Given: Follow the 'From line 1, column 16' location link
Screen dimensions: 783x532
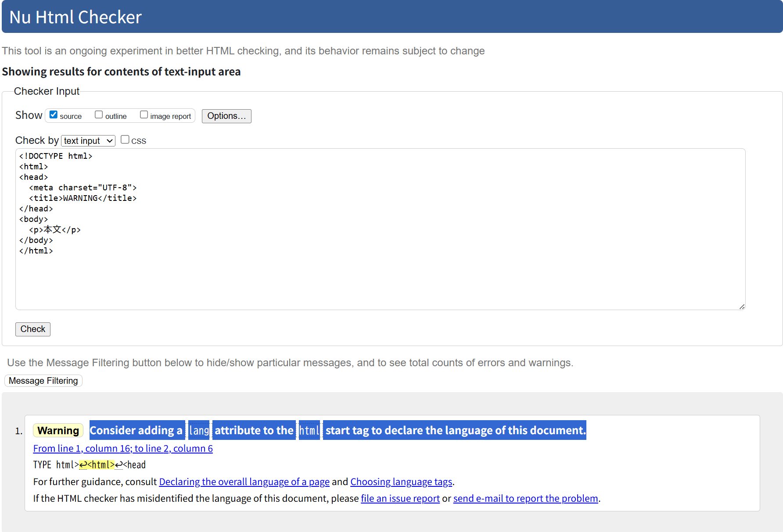Looking at the screenshot, I should [x=123, y=449].
